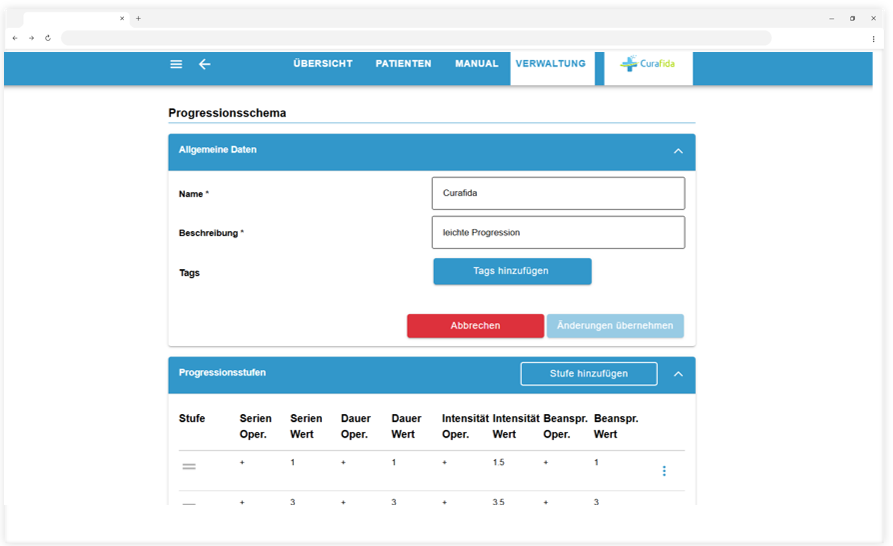Screen dimensions: 893x546
Task: Click the Intensität Oper. column header
Action: (465, 426)
